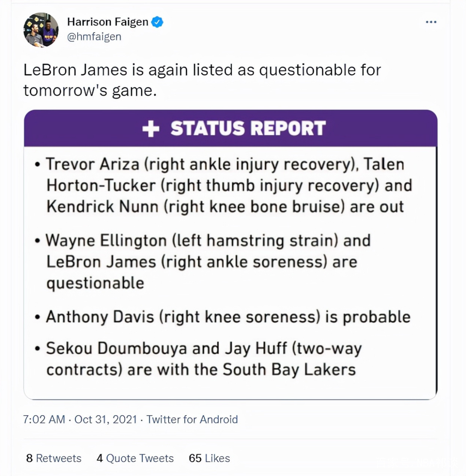
Task: Click the @hmfaigen handle
Action: [94, 37]
